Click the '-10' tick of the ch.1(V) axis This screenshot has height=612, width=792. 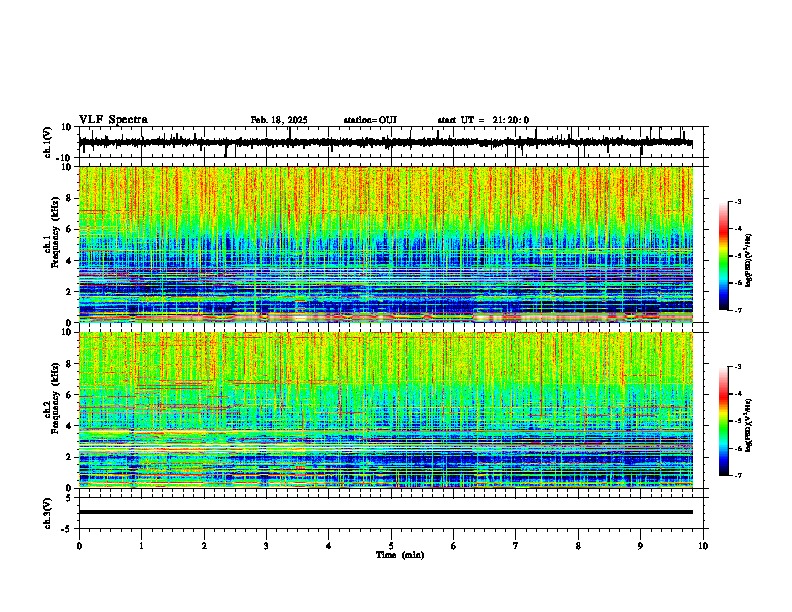tap(66, 158)
